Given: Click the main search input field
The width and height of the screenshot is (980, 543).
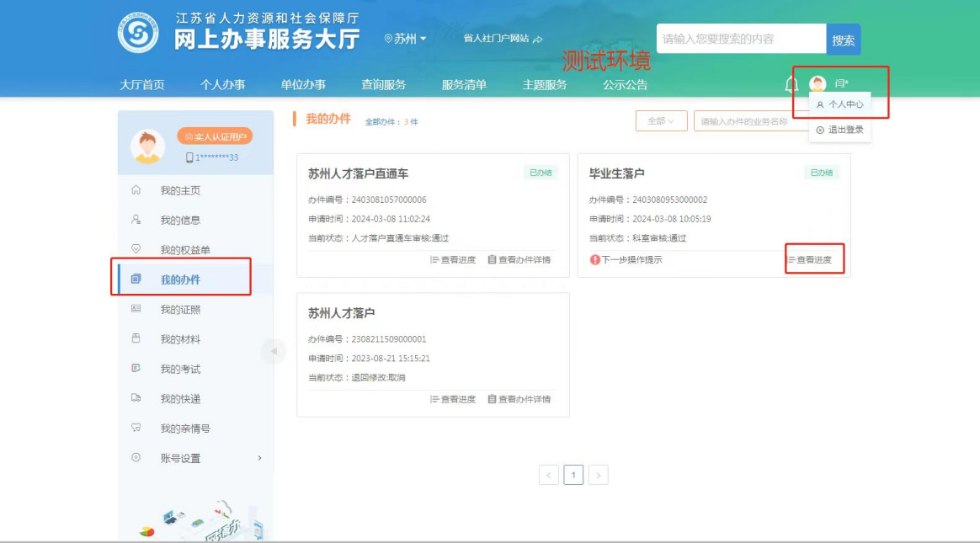Looking at the screenshot, I should point(741,39).
